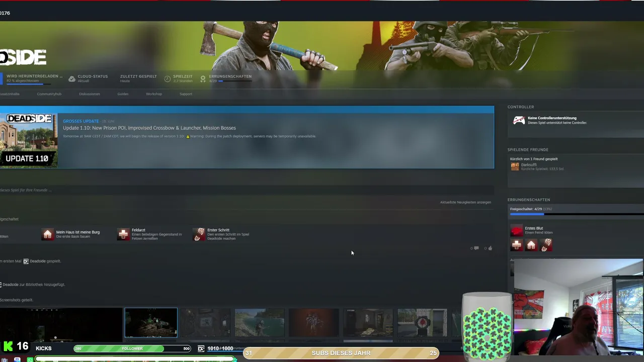Screen dimensions: 644x362
Task: Click the controller icon in Controller panel
Action: point(519,120)
